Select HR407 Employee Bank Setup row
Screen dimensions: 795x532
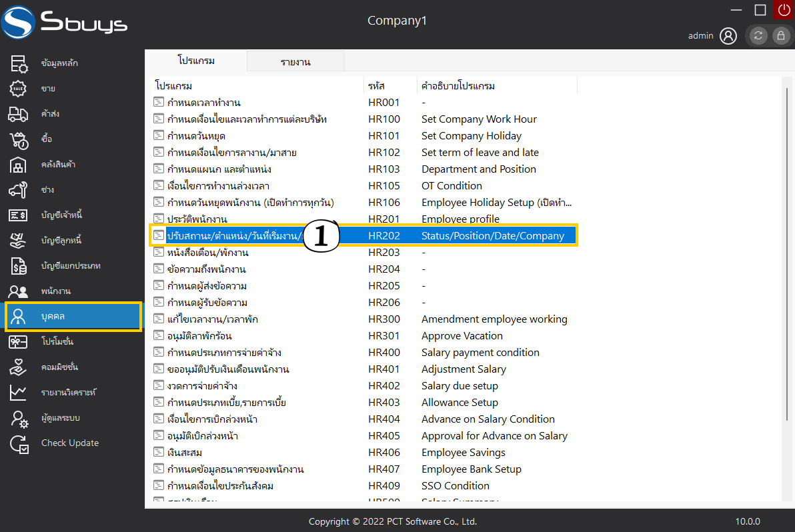[360, 469]
